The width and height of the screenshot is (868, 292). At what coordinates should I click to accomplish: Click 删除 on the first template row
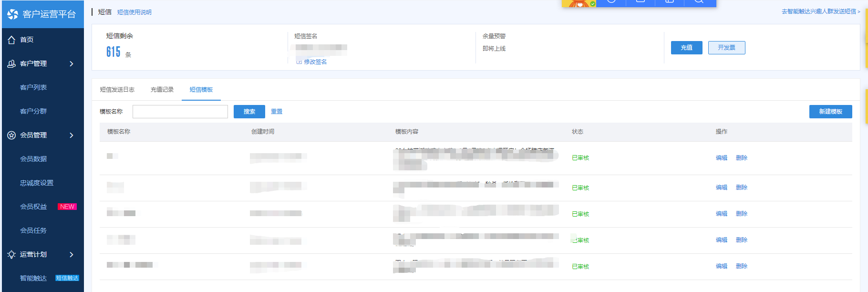(x=741, y=158)
